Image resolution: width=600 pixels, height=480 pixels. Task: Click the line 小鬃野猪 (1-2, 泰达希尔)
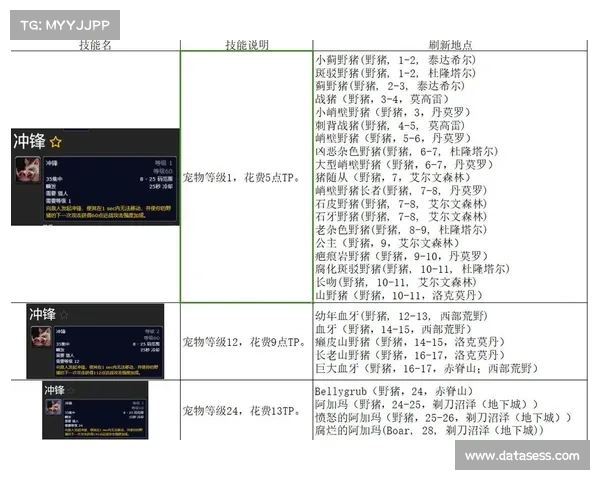[395, 60]
